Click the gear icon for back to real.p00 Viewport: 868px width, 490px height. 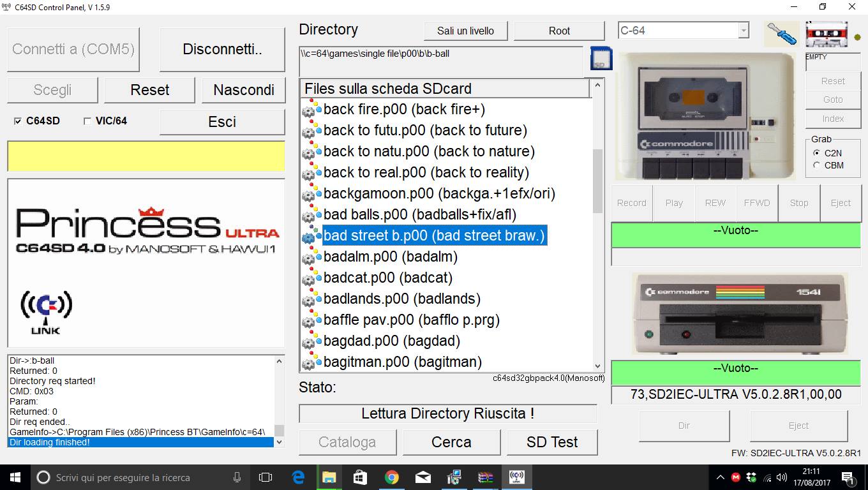coord(311,173)
